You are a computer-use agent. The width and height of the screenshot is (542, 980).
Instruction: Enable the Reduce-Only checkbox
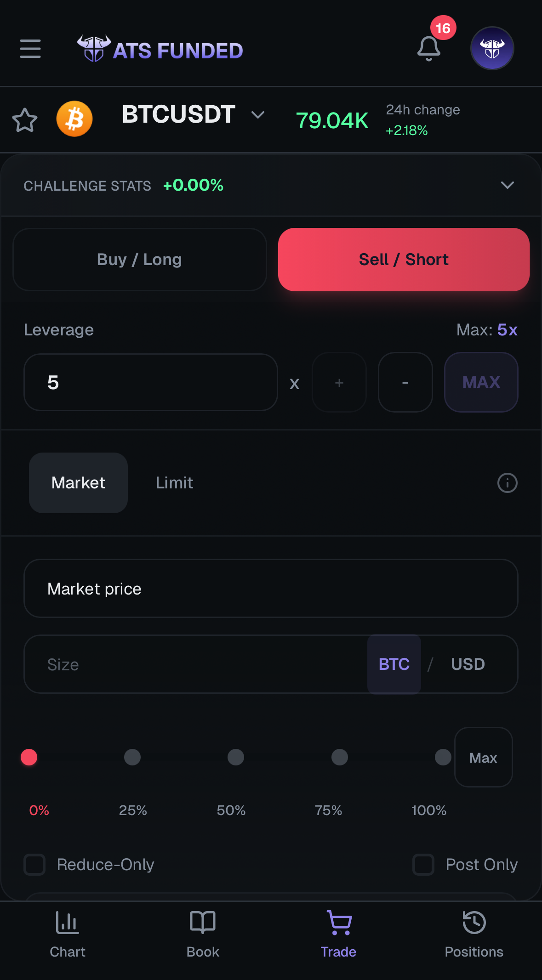click(x=35, y=865)
